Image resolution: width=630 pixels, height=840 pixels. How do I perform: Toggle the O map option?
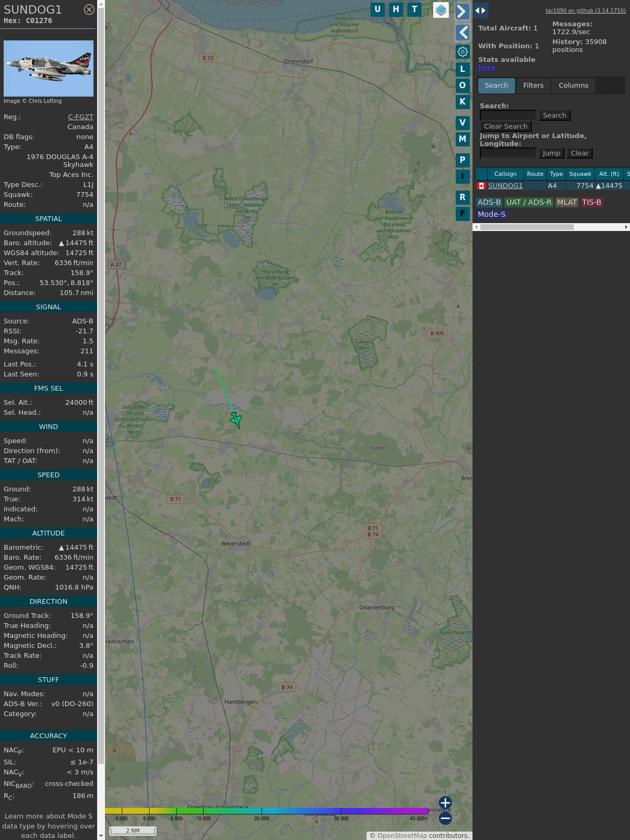(463, 86)
